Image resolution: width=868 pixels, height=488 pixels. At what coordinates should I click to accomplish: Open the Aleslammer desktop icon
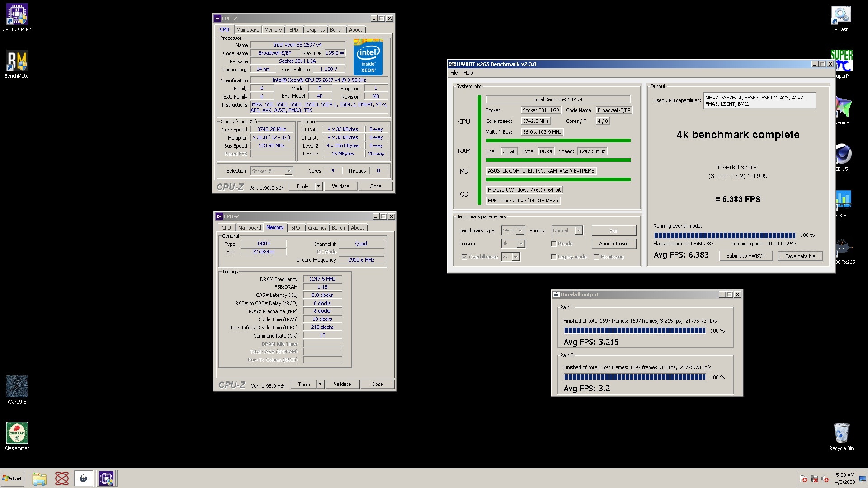pyautogui.click(x=17, y=436)
